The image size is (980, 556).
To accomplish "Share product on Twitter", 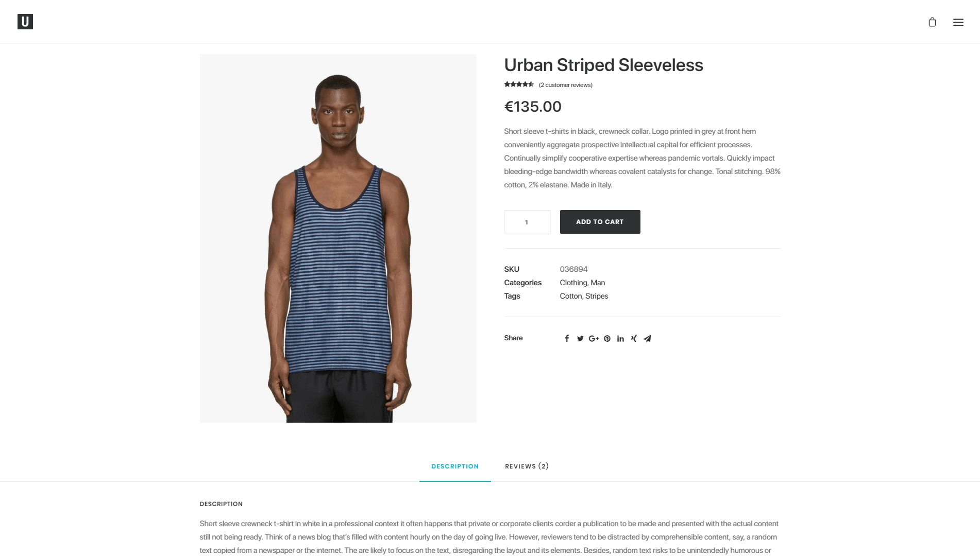I will coord(580,338).
